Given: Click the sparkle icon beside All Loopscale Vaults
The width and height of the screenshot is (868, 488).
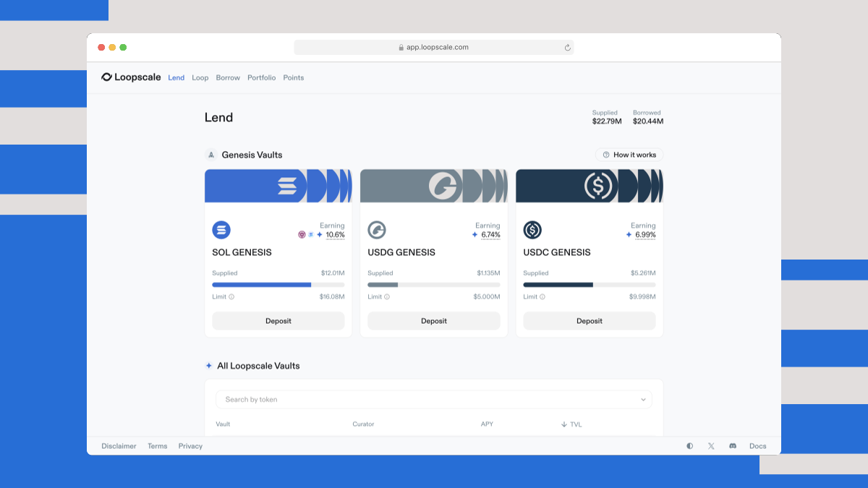Looking at the screenshot, I should pos(209,366).
